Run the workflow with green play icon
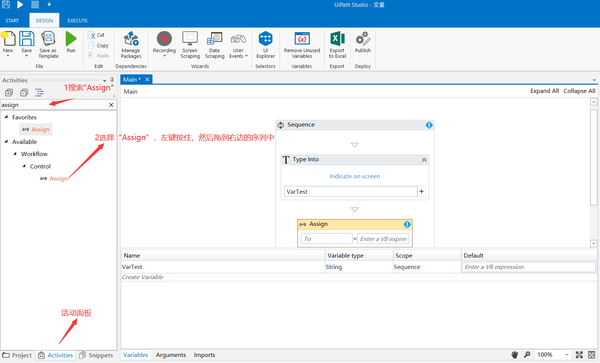Image resolution: width=600 pixels, height=363 pixels. click(71, 42)
